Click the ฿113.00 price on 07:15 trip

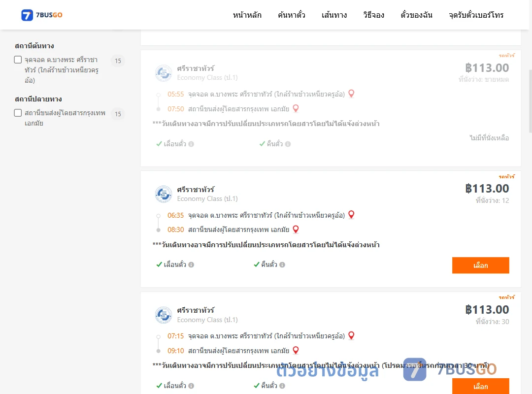(487, 309)
